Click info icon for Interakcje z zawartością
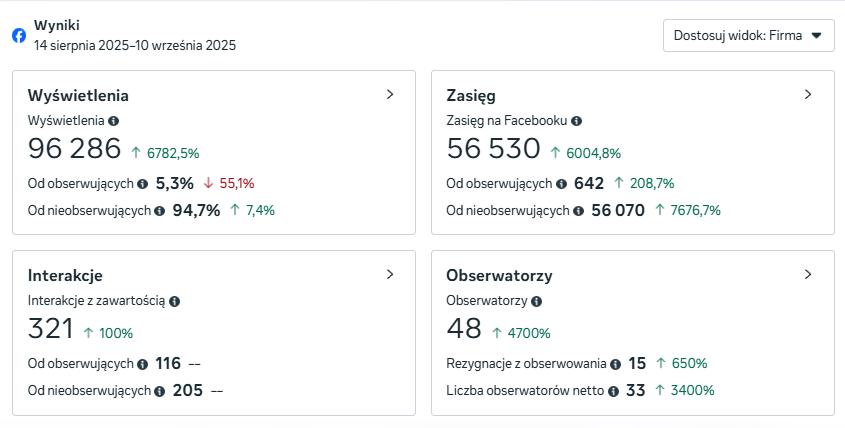The height and width of the screenshot is (428, 845). (175, 301)
